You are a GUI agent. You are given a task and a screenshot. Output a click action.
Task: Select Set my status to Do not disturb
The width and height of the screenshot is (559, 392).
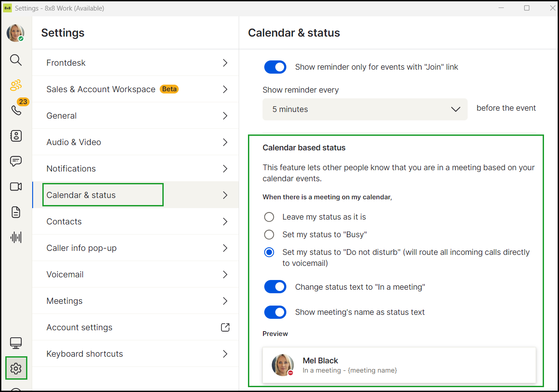(269, 252)
